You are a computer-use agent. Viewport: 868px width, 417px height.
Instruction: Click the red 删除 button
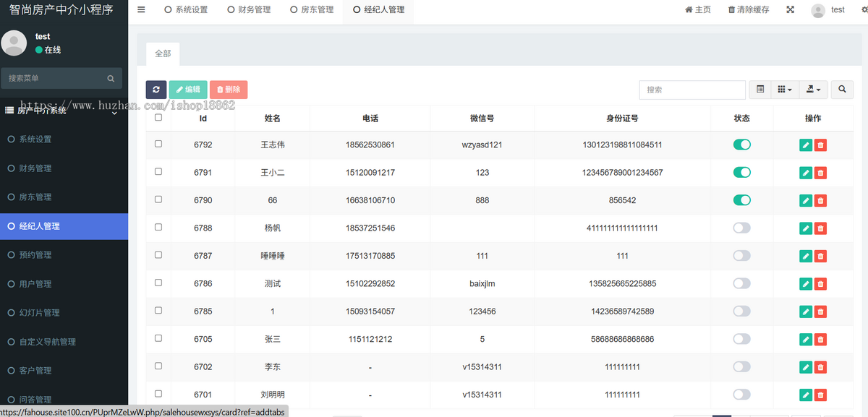pyautogui.click(x=228, y=90)
